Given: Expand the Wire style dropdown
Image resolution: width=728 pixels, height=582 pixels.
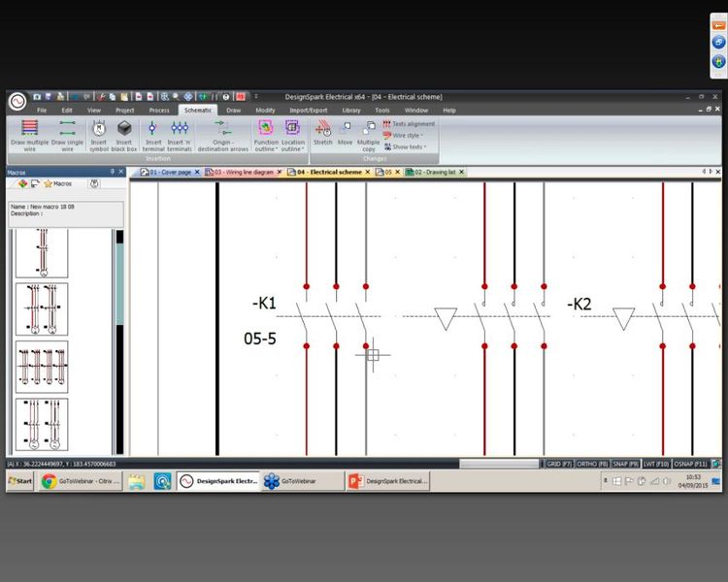Looking at the screenshot, I should click(403, 136).
